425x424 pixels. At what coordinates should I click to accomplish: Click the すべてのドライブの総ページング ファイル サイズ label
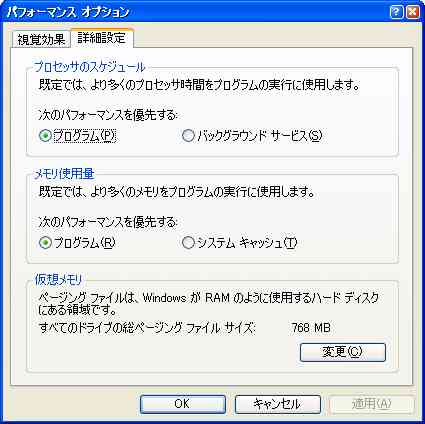click(147, 328)
